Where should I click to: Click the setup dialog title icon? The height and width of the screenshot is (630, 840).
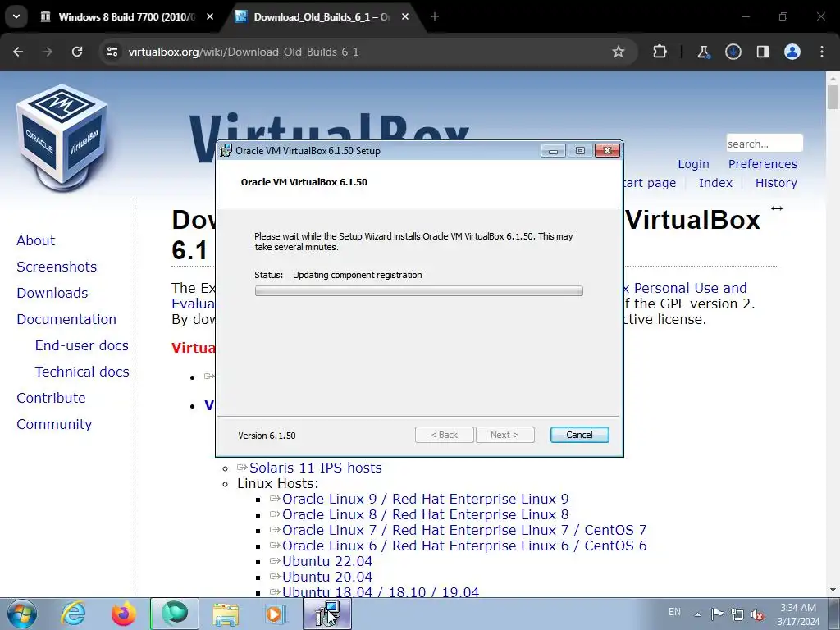pyautogui.click(x=226, y=151)
